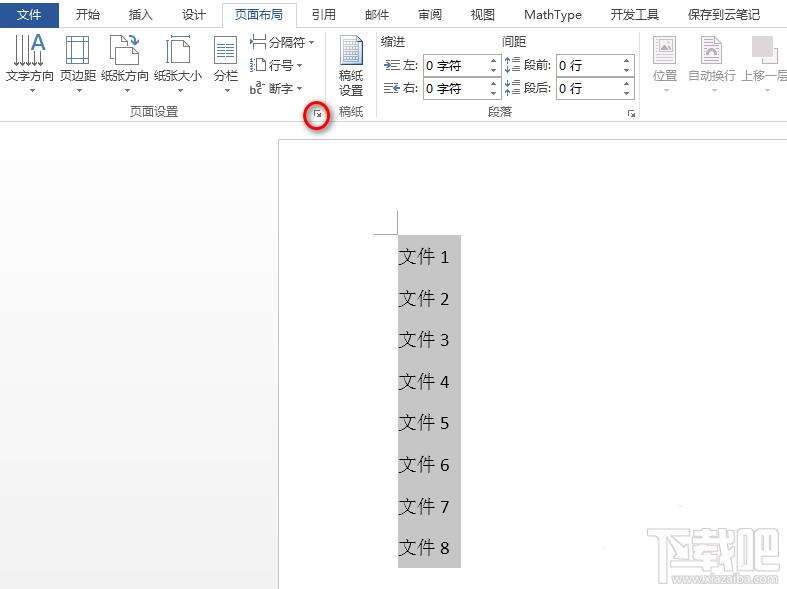787x589 pixels.
Task: Switch to the 开始 home tab
Action: click(88, 15)
